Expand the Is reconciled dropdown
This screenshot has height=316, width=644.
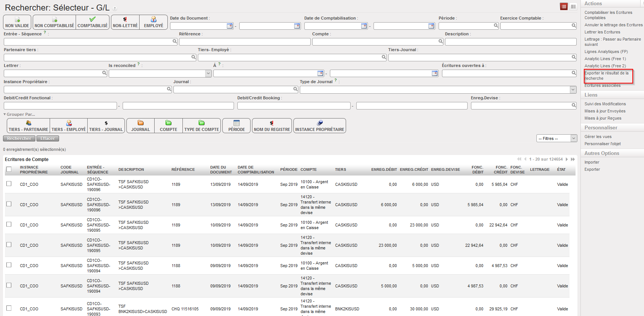click(208, 74)
